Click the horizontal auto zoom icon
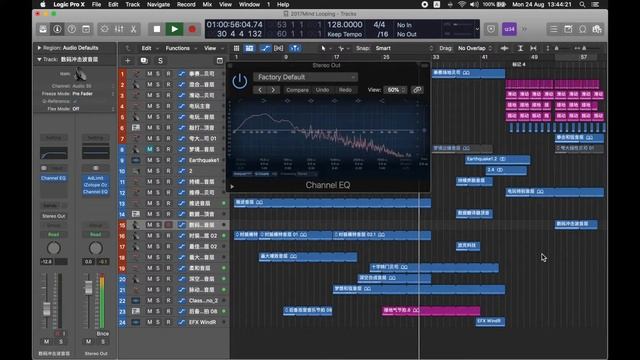The width and height of the screenshot is (640, 360). (533, 48)
